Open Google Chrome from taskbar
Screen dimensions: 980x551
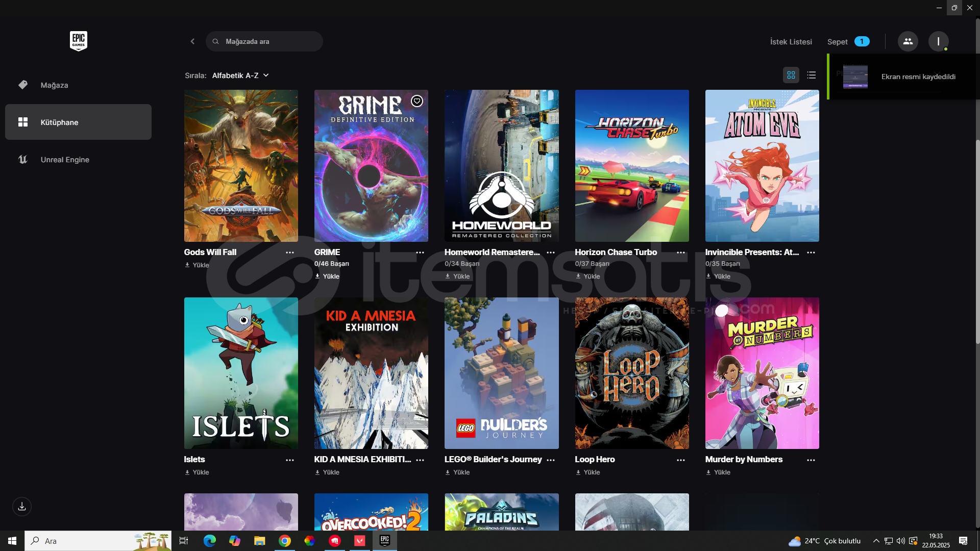coord(285,541)
